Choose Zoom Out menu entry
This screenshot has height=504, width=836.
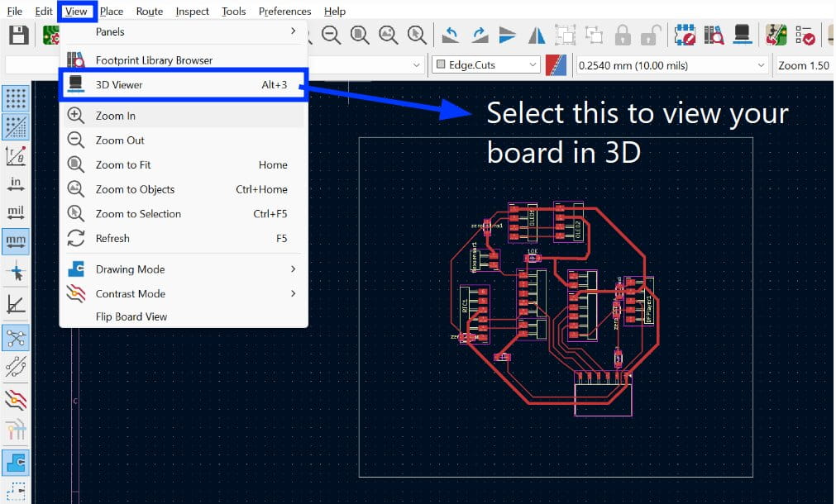pos(184,140)
